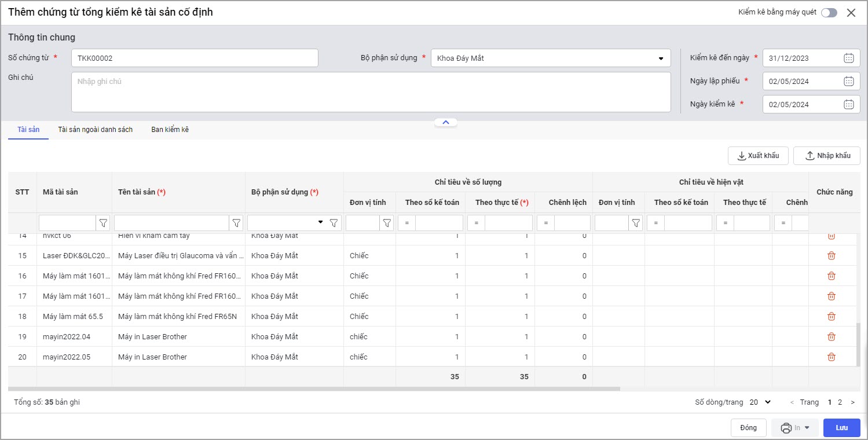Screen dimensions: 868x440
Task: Switch to Tài sản ngoài danh sách tab
Action: (x=95, y=130)
